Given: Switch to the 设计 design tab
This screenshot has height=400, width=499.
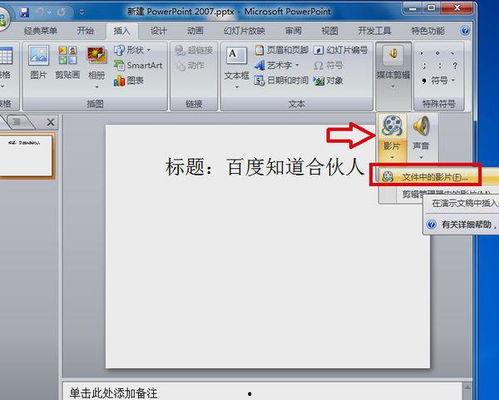Looking at the screenshot, I should click(x=158, y=31).
